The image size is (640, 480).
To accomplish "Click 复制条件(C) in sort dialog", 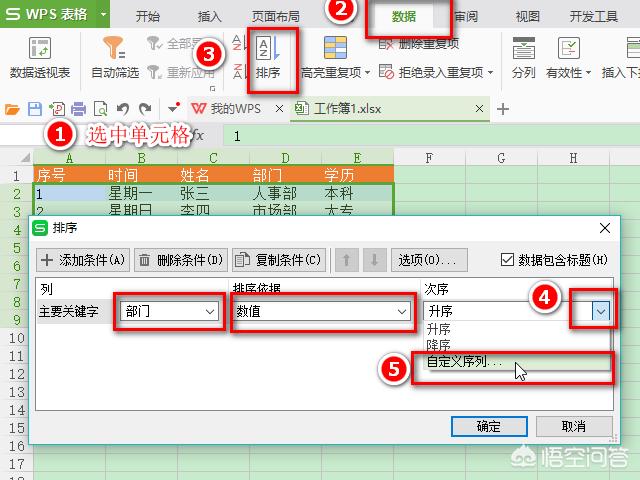I will click(x=279, y=260).
